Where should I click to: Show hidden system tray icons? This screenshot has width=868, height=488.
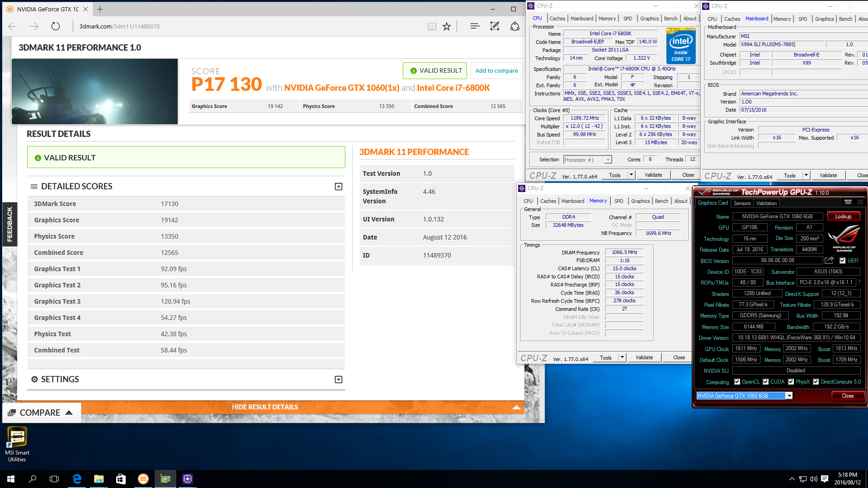(x=792, y=479)
